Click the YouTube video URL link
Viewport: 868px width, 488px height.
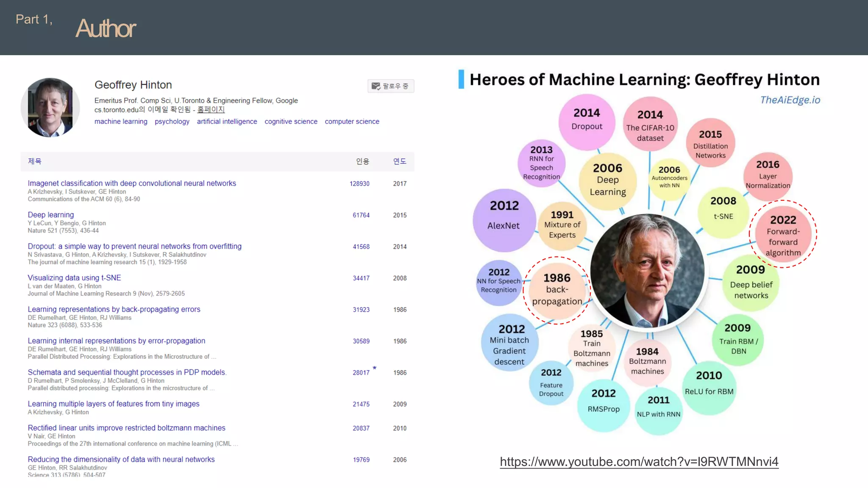[639, 462]
